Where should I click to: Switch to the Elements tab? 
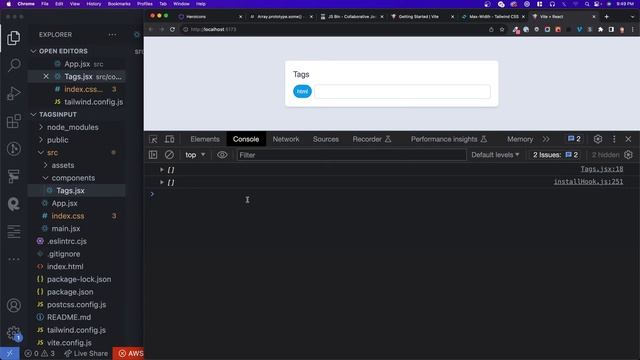point(205,139)
